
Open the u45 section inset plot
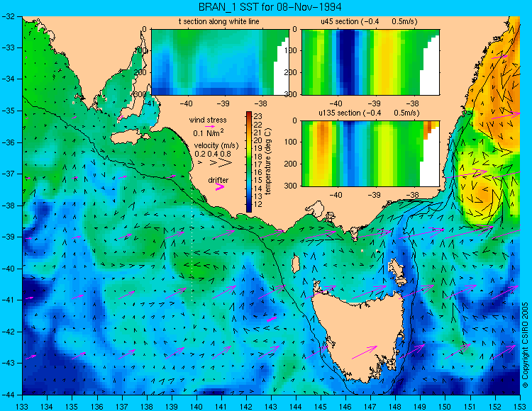click(370, 62)
